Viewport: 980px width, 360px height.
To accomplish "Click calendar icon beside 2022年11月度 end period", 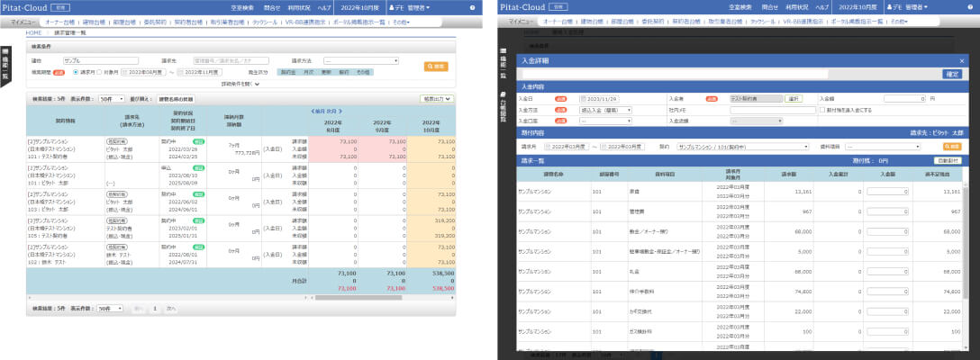I will [179, 72].
